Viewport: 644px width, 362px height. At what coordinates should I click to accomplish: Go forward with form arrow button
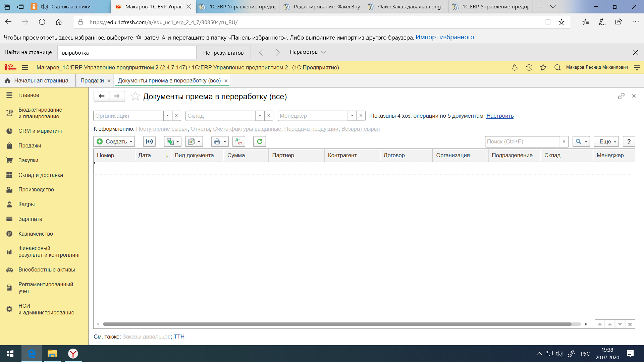point(117,96)
